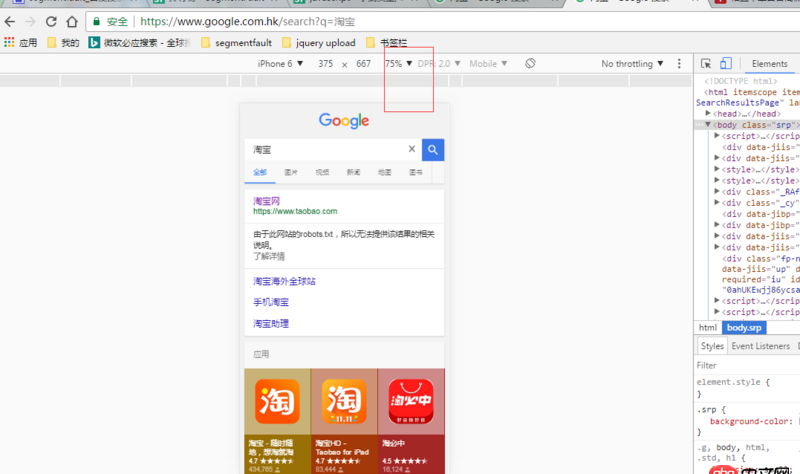Image resolution: width=800 pixels, height=474 pixels.
Task: Expand the head element node
Action: tap(709, 114)
